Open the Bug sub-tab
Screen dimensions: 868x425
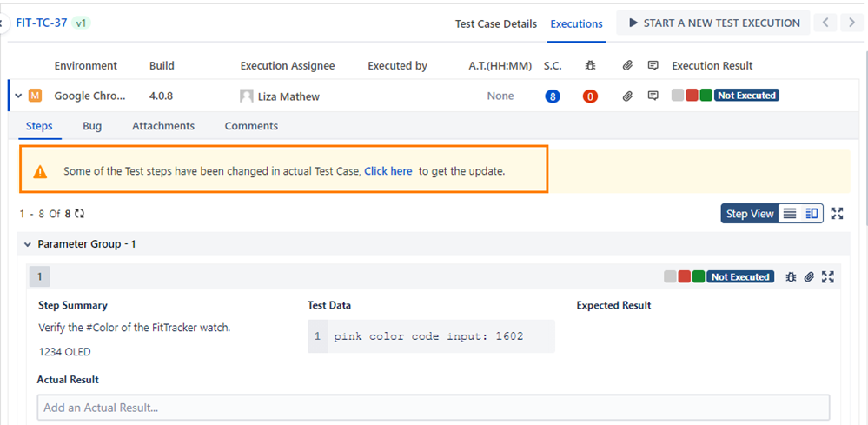pyautogui.click(x=92, y=126)
